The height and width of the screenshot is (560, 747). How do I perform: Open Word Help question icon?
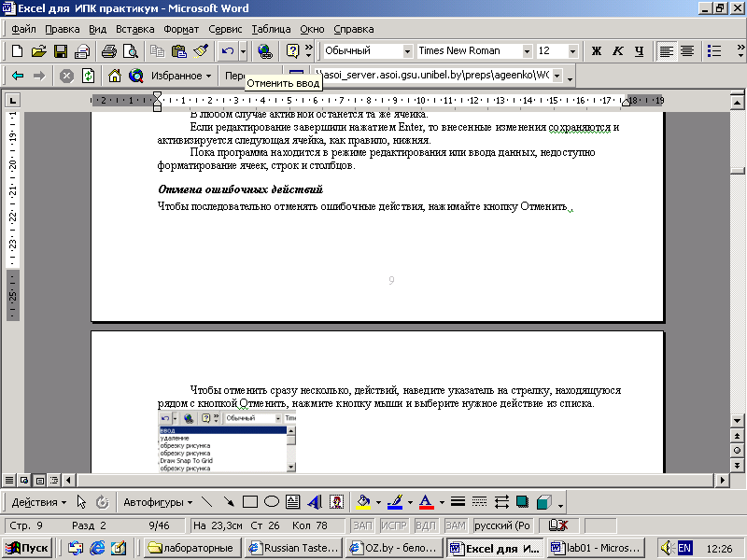[292, 51]
